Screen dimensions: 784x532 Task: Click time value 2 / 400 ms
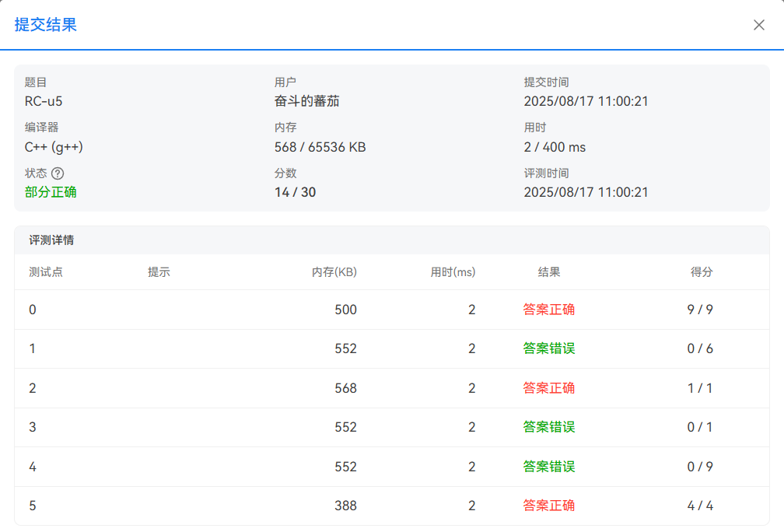(555, 147)
